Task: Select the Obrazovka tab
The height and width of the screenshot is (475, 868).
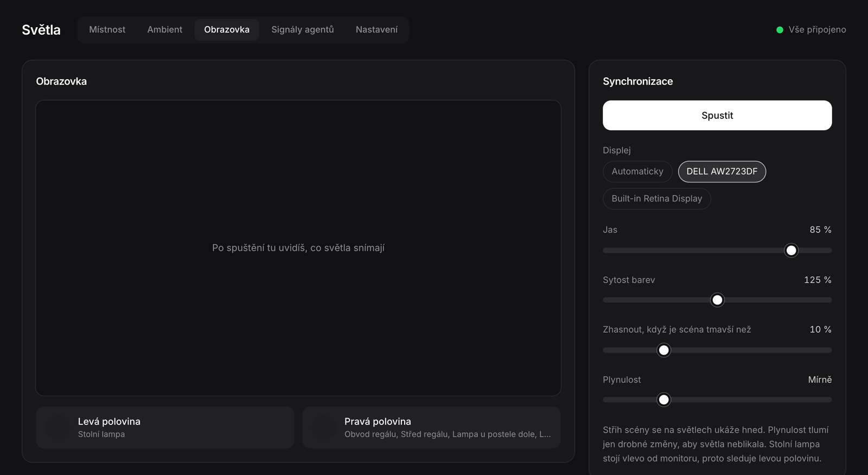Action: (x=227, y=30)
